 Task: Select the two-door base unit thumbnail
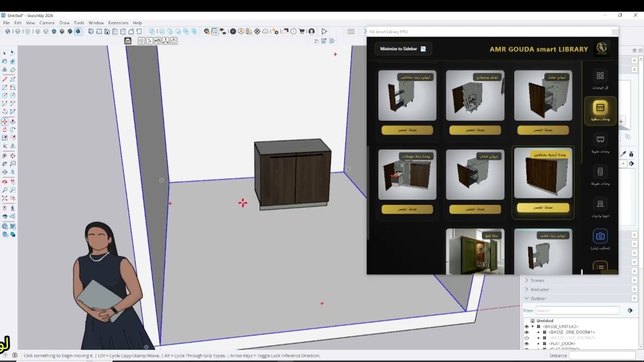click(x=543, y=174)
